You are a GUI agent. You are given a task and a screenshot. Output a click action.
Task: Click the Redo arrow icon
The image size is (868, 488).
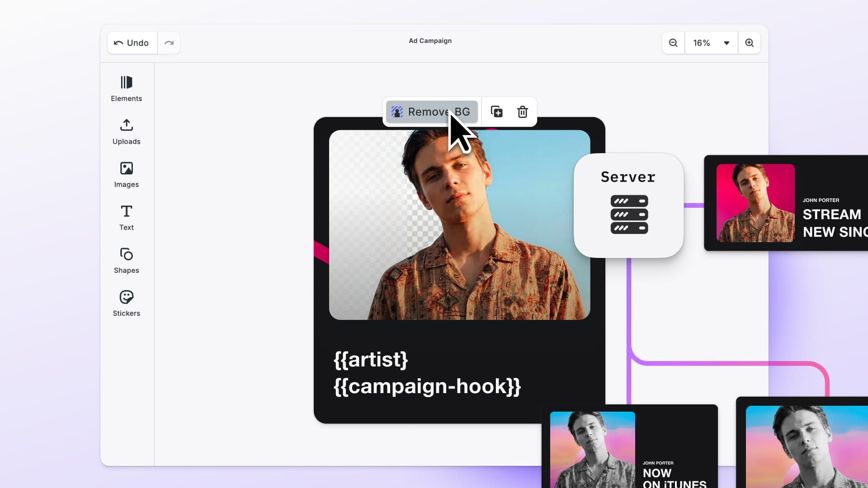tap(169, 42)
